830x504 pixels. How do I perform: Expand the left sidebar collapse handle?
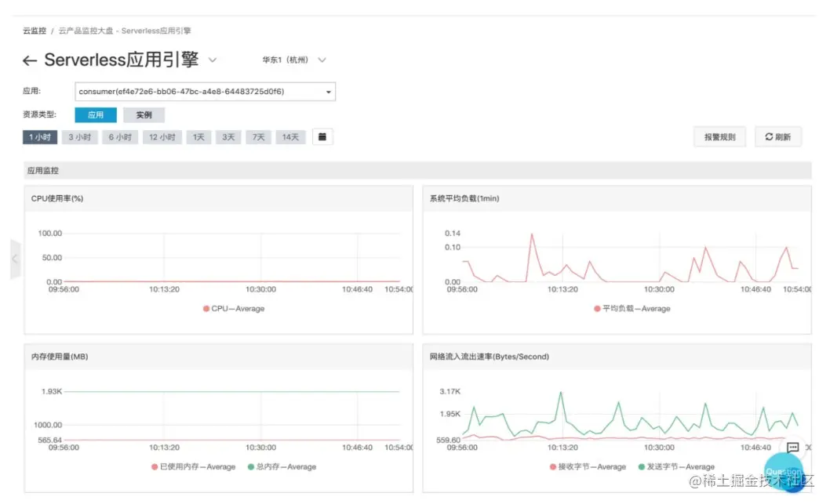coord(15,259)
